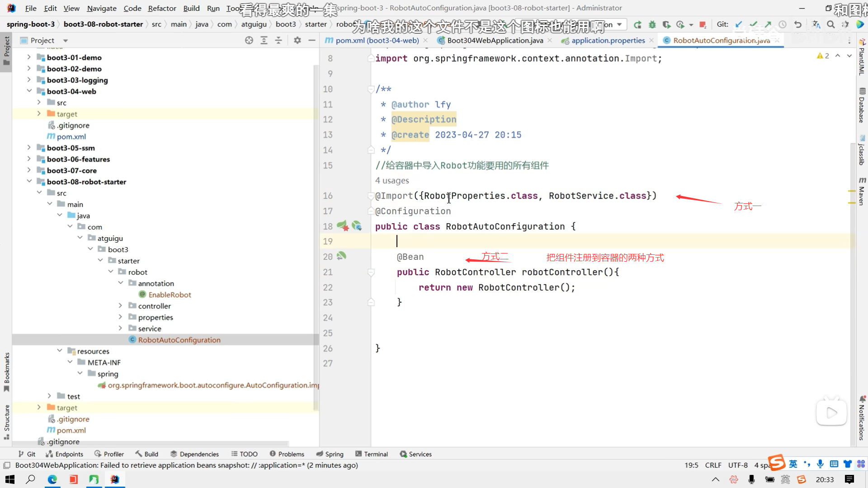Image resolution: width=868 pixels, height=488 pixels.
Task: Push changes with Git green arrow
Action: pos(768,24)
